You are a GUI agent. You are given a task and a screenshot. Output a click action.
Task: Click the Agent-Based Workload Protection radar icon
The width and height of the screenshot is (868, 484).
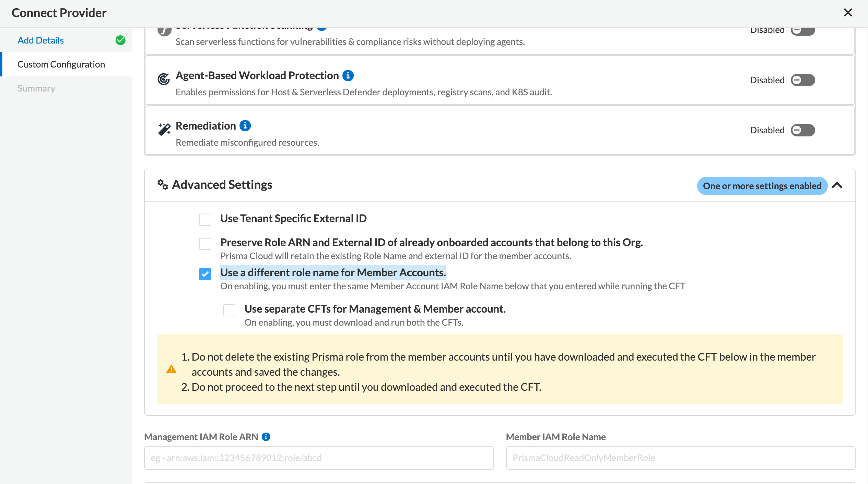point(164,79)
